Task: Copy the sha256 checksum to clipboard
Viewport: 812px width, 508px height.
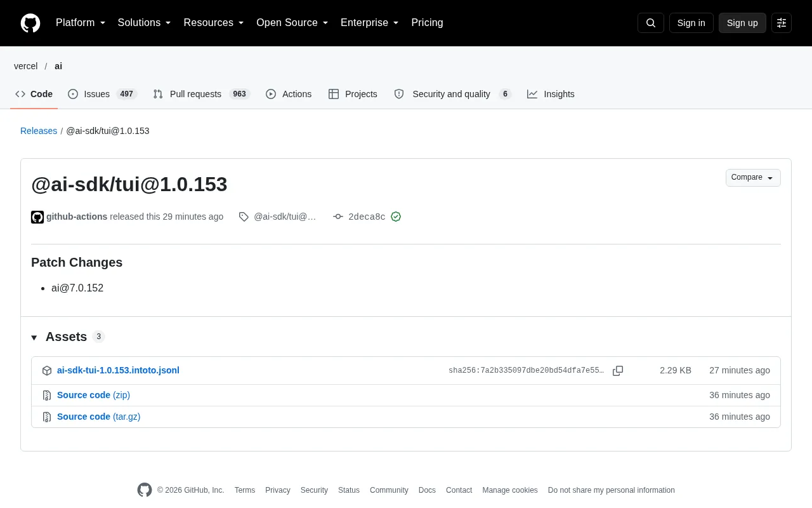Action: tap(618, 371)
